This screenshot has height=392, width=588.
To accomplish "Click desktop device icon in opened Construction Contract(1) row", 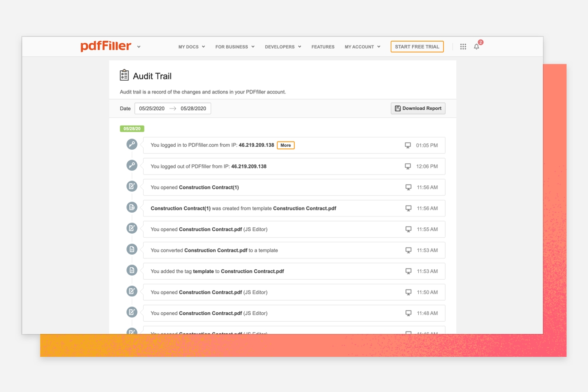I will pyautogui.click(x=408, y=187).
